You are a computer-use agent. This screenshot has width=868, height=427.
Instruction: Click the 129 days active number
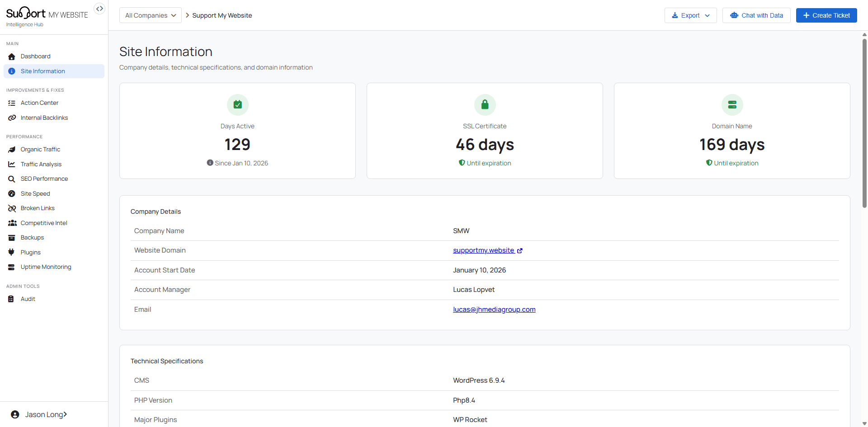pos(237,145)
